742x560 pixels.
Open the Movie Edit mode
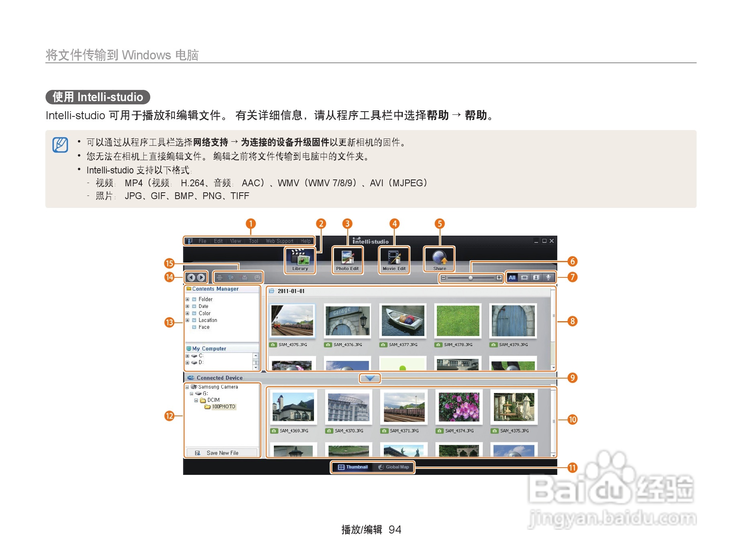(394, 260)
